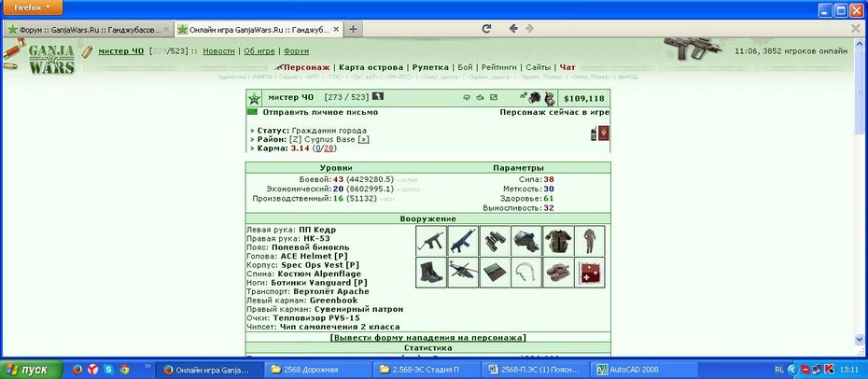Click the [»] arrow after Cygnus Base
Image resolution: width=868 pixels, height=379 pixels.
[363, 139]
